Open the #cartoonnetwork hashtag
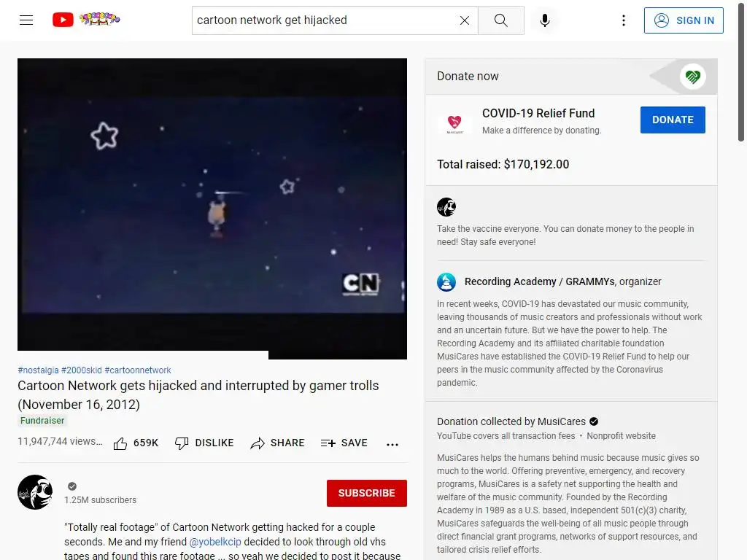The image size is (747, 560). pos(138,370)
